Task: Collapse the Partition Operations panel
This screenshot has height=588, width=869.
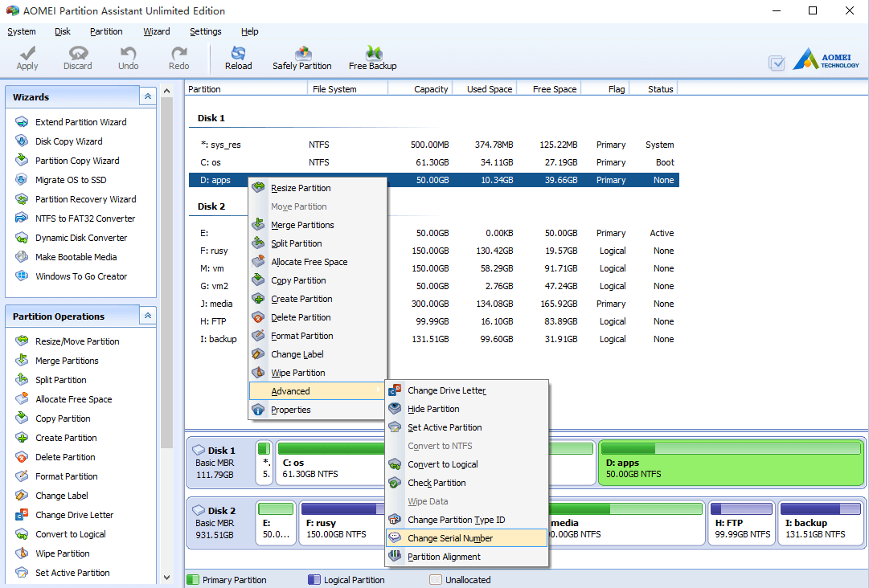Action: 147,316
